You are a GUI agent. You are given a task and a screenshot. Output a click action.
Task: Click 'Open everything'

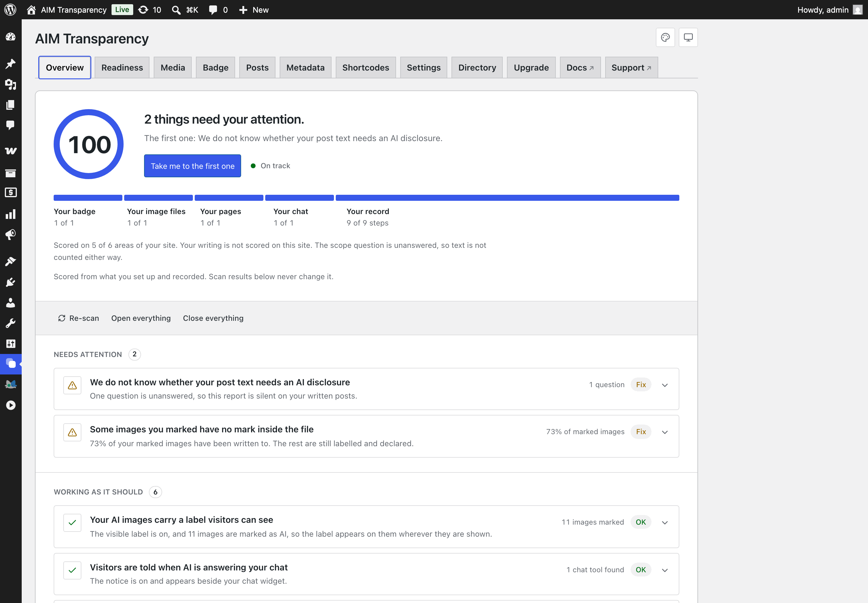point(141,318)
